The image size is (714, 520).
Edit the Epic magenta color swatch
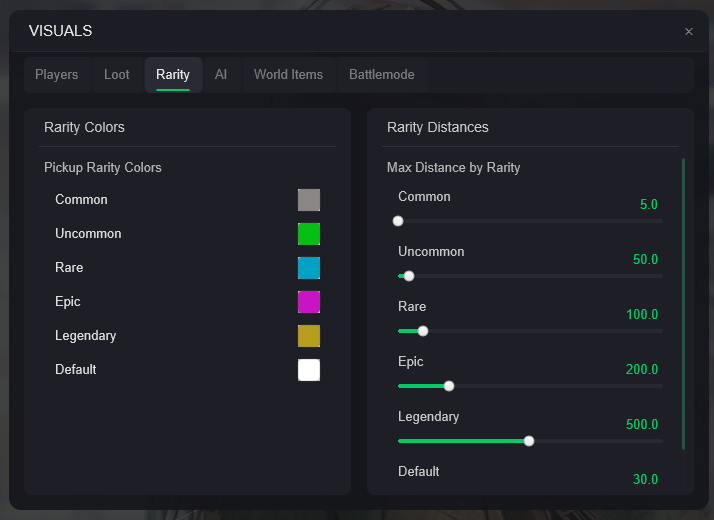(x=309, y=302)
